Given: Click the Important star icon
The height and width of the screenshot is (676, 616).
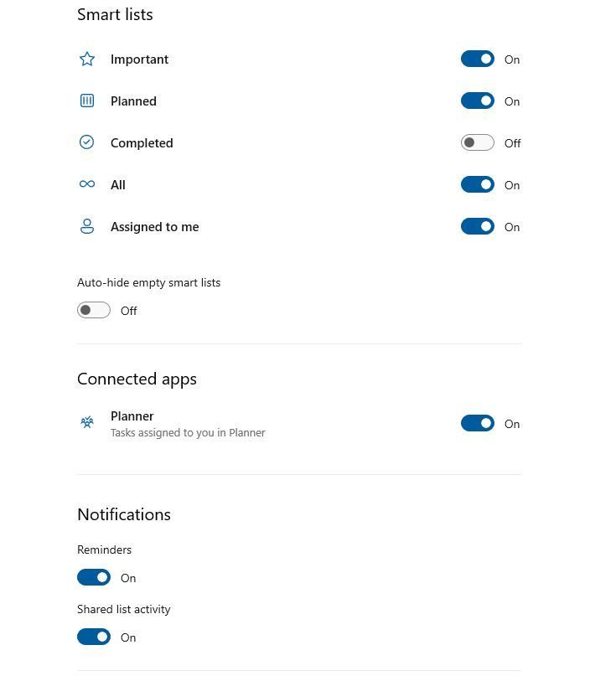Looking at the screenshot, I should click(x=87, y=59).
